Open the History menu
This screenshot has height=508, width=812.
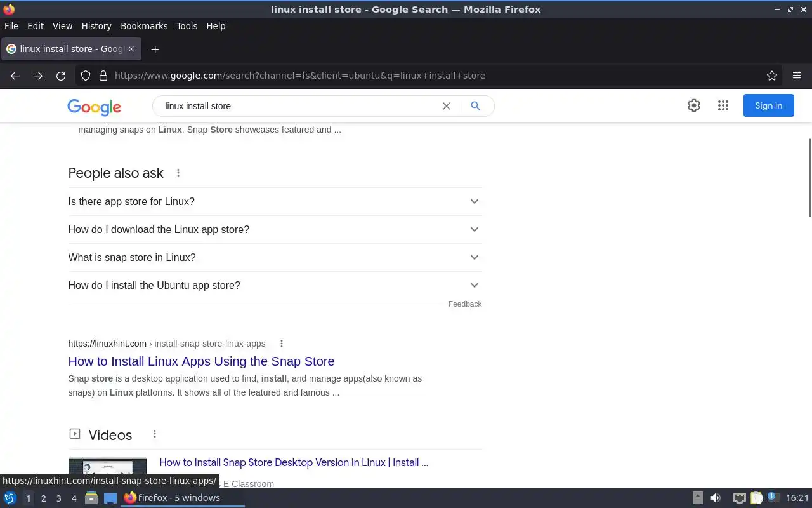pos(96,26)
